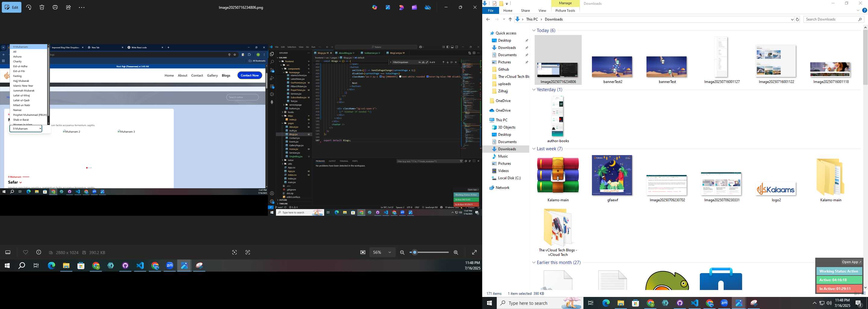Click the crossed-out cloud icon in the Photos title bar

[428, 7]
